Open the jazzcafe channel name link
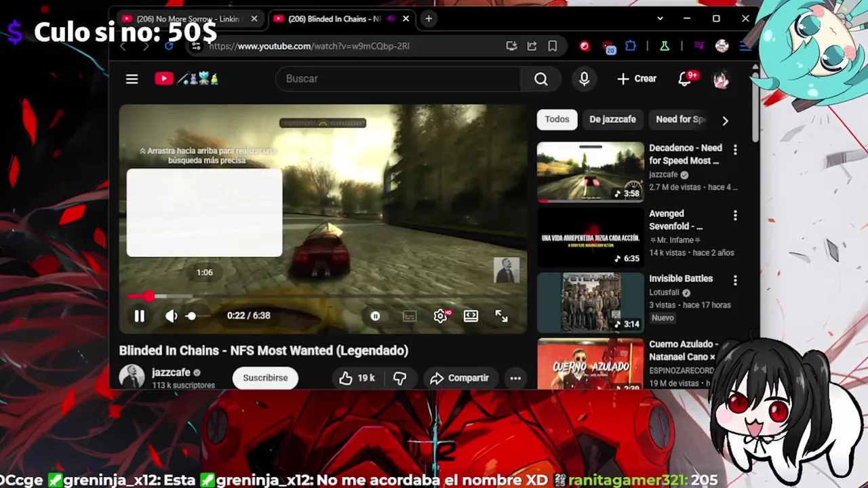Viewport: 868px width, 488px height. pos(171,372)
